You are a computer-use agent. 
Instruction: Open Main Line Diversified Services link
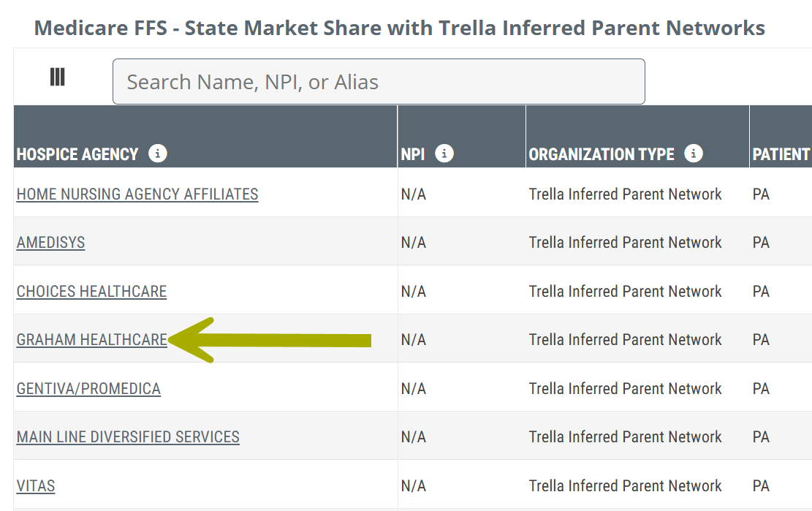128,437
